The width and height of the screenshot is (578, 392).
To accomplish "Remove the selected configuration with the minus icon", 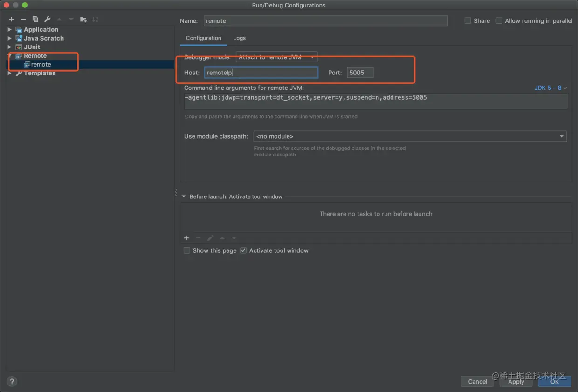I will pyautogui.click(x=23, y=19).
